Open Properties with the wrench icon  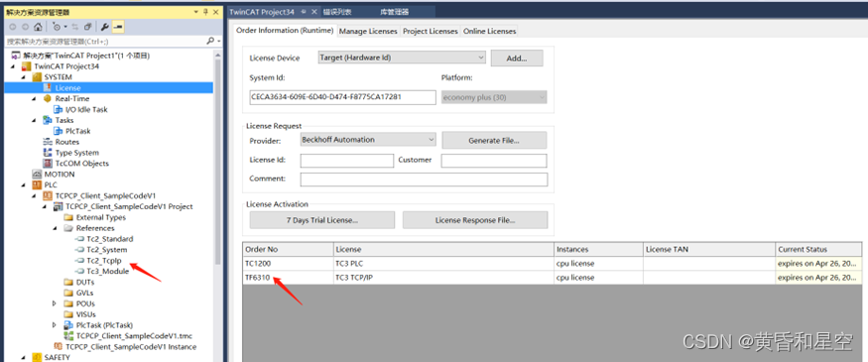click(x=104, y=27)
